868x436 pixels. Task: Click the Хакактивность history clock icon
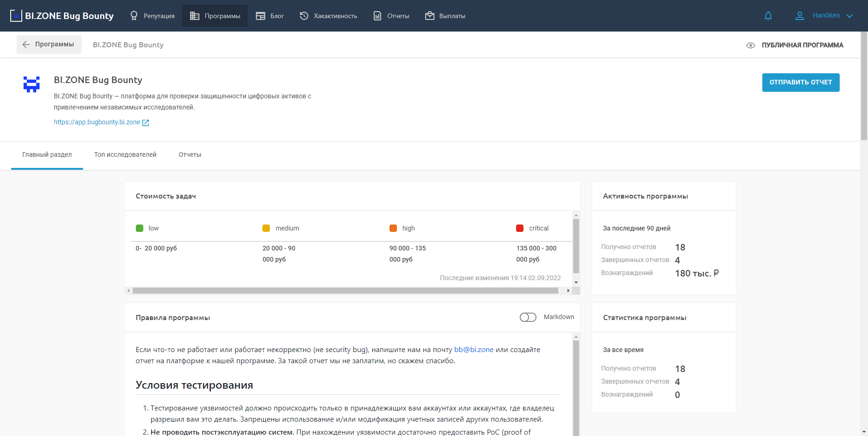click(x=304, y=16)
